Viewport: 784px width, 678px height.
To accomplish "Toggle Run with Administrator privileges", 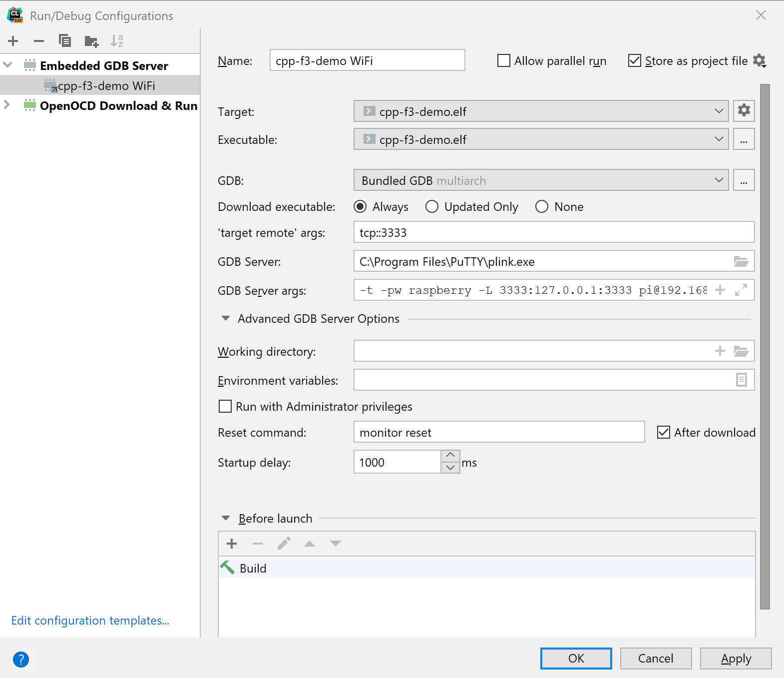I will coord(225,407).
